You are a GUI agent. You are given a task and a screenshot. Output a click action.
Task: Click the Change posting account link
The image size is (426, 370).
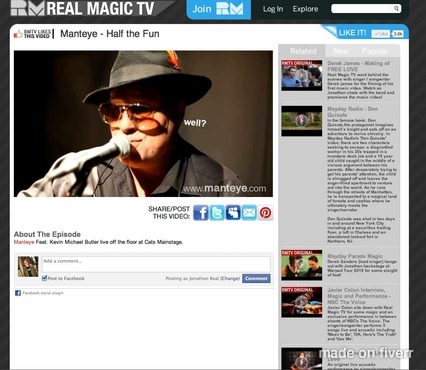pos(230,278)
